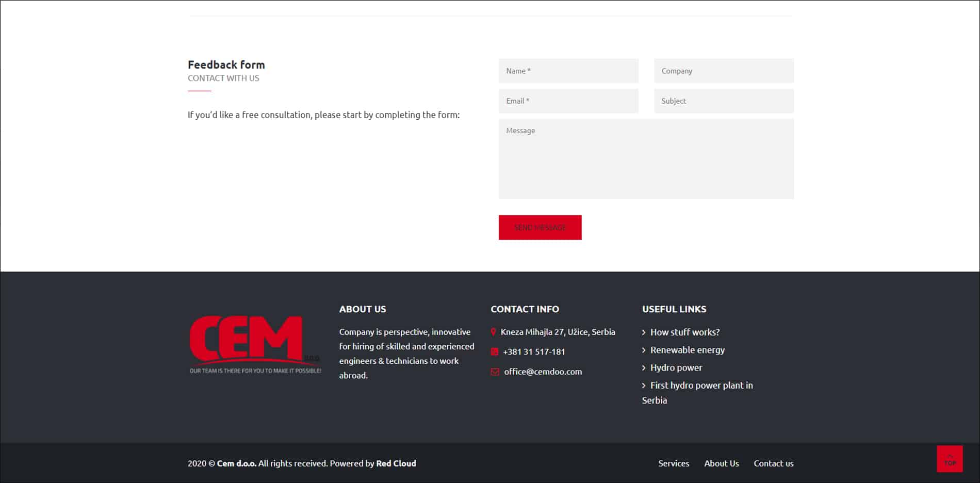The width and height of the screenshot is (980, 483).
Task: Click the map pin icon beside address
Action: point(494,332)
